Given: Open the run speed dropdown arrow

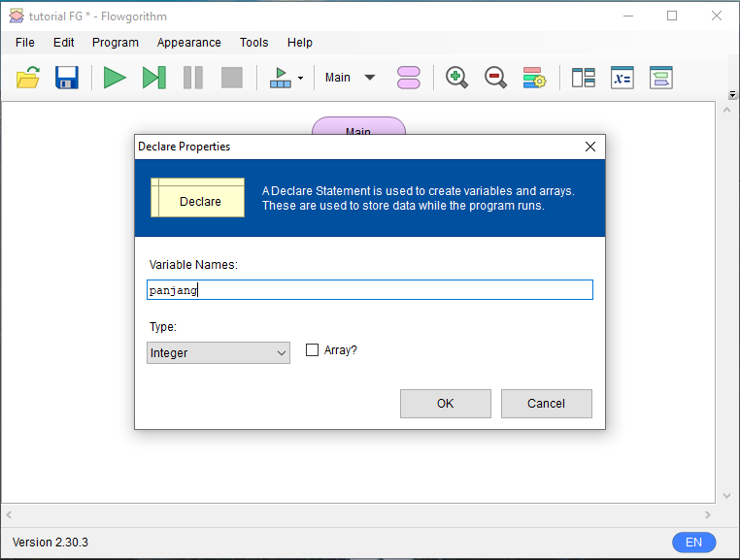Looking at the screenshot, I should point(301,78).
